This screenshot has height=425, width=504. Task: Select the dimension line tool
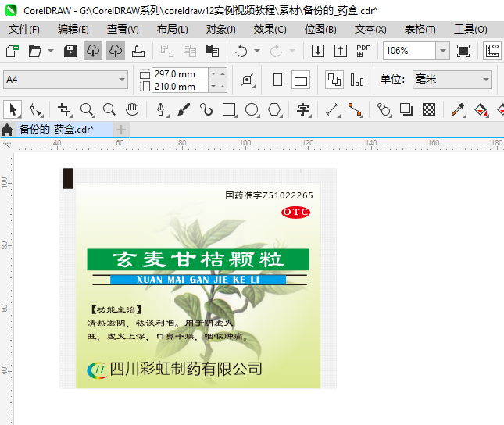333,109
